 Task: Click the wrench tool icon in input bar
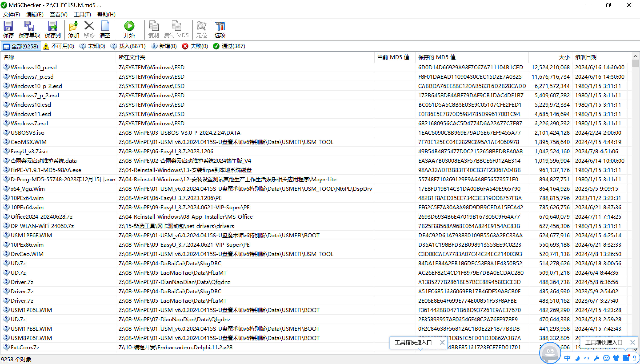point(596,358)
